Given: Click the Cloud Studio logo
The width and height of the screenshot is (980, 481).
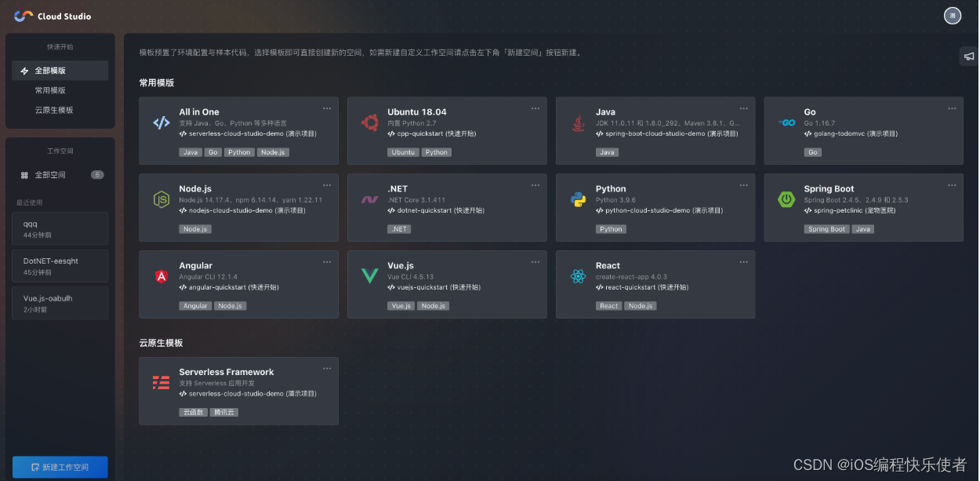Looking at the screenshot, I should (53, 16).
